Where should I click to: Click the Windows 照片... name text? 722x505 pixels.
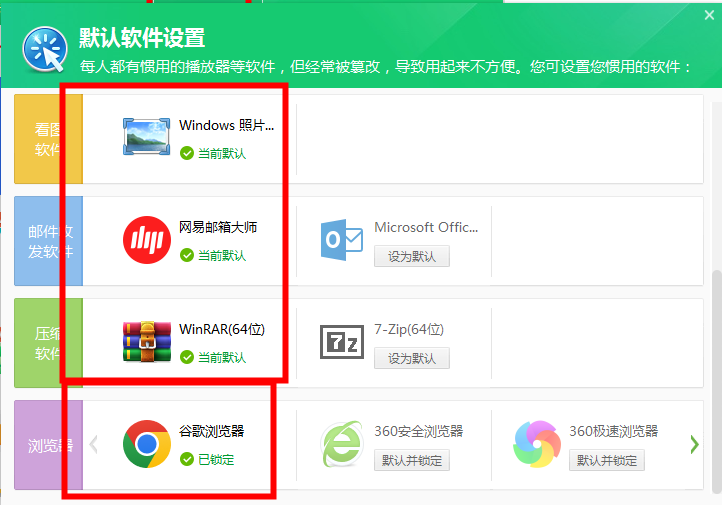227,125
